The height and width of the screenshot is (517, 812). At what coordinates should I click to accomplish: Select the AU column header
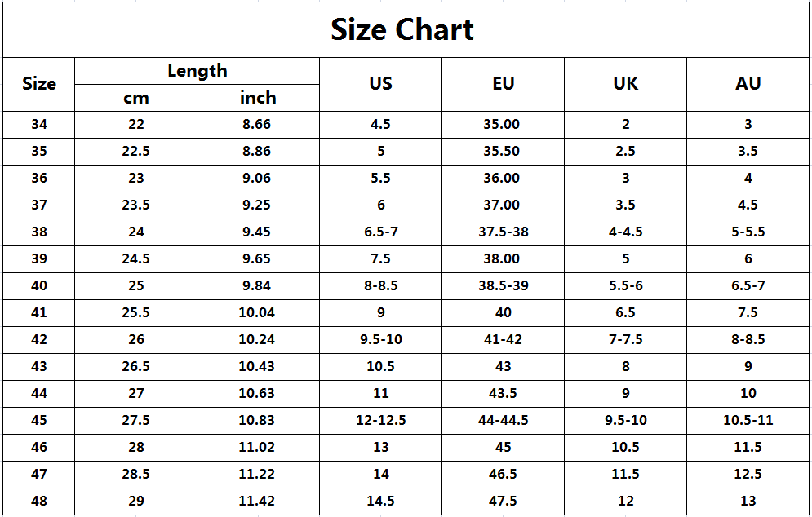[748, 83]
